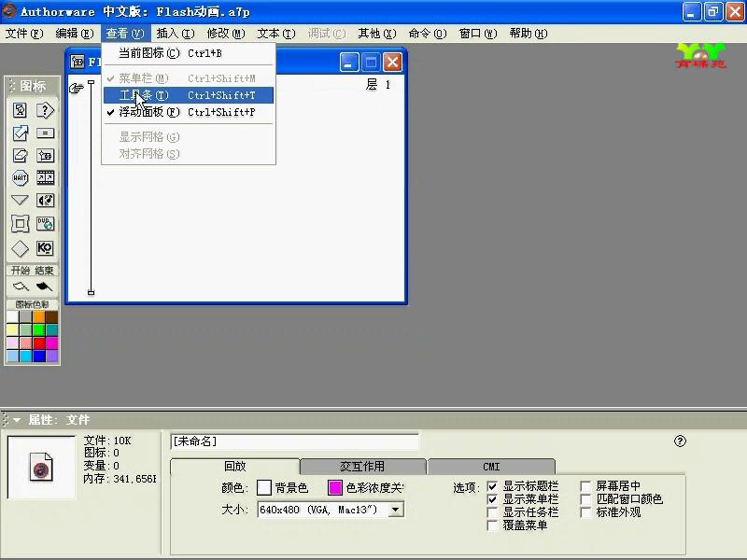Pick the Map icon in the palette
Image resolution: width=747 pixels, height=560 pixels.
(x=45, y=155)
